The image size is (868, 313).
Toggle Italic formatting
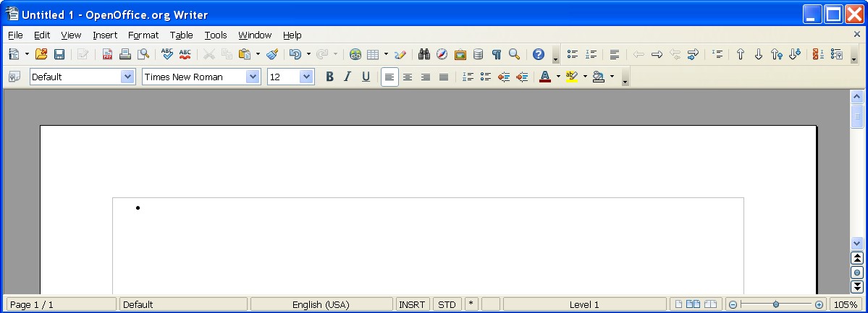[347, 77]
